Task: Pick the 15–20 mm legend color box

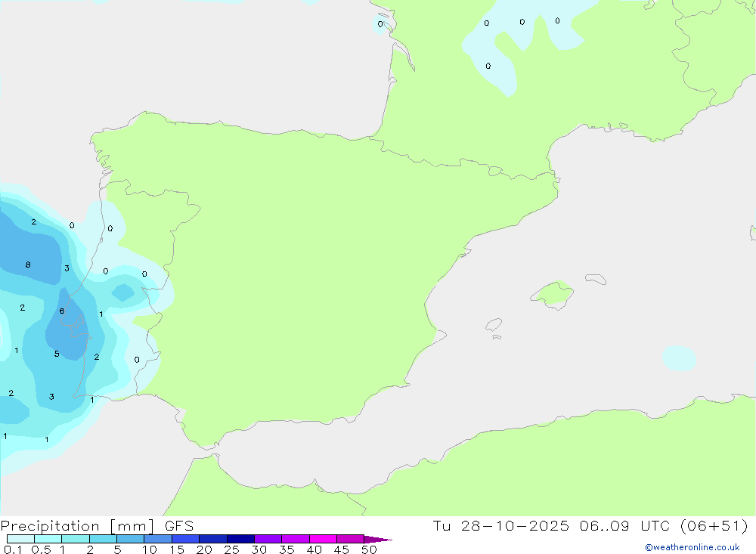Action: (185, 539)
